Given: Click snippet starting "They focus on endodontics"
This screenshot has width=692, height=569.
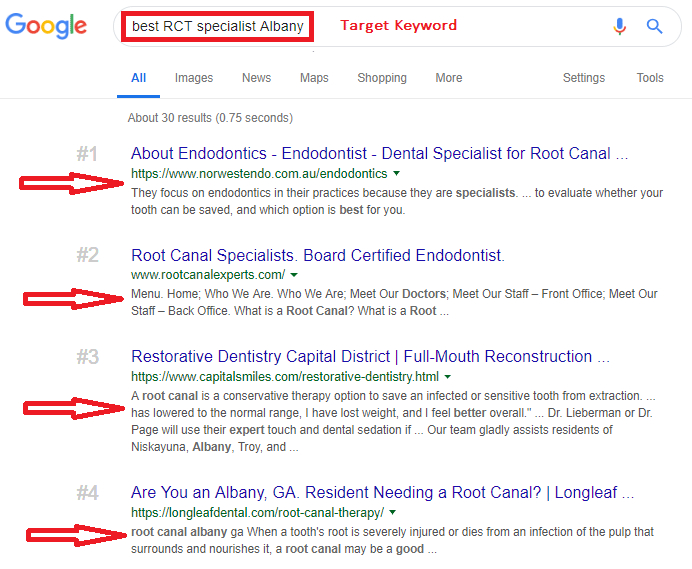Looking at the screenshot, I should point(397,201).
